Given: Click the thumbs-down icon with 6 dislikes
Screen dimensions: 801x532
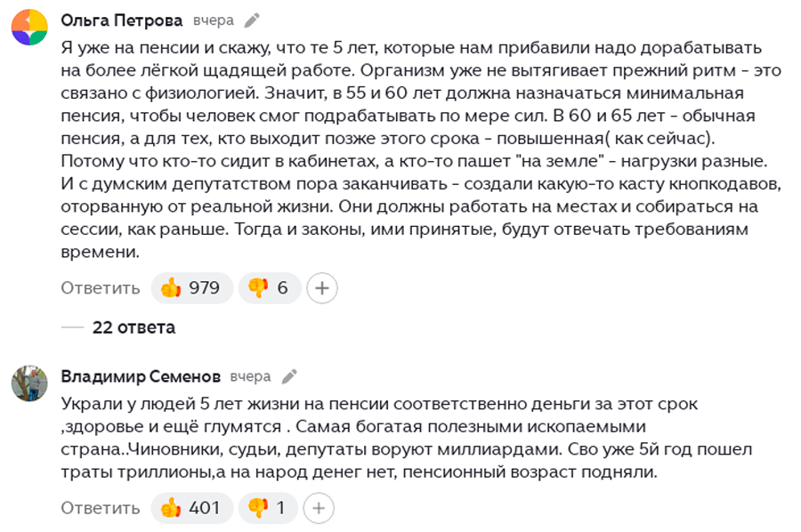Looking at the screenshot, I should coord(258,288).
